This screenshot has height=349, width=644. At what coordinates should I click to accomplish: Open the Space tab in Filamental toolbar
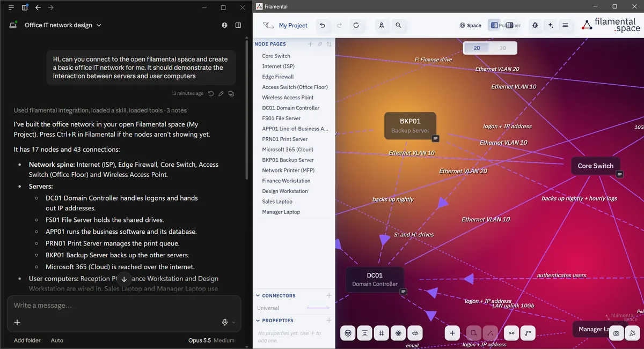pos(471,25)
